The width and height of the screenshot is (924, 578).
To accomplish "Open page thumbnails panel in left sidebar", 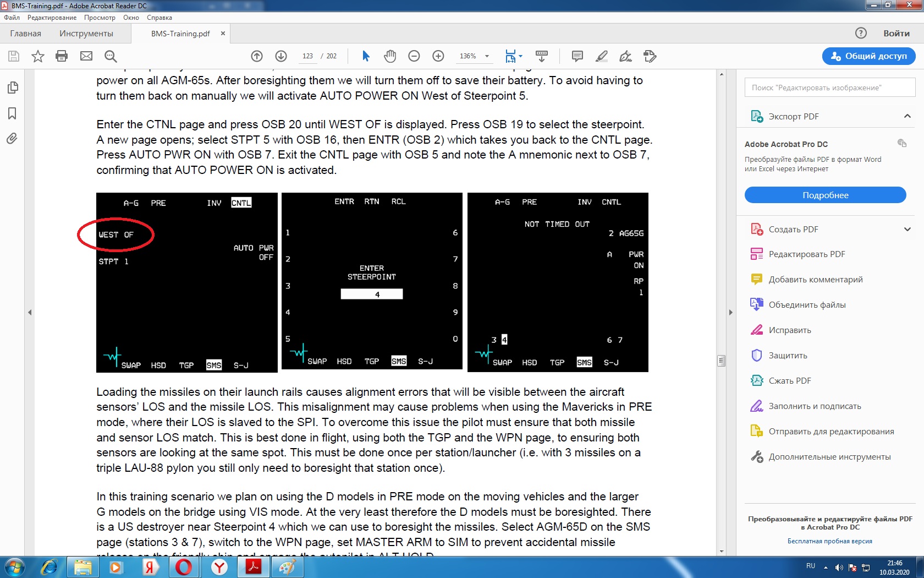I will [12, 88].
